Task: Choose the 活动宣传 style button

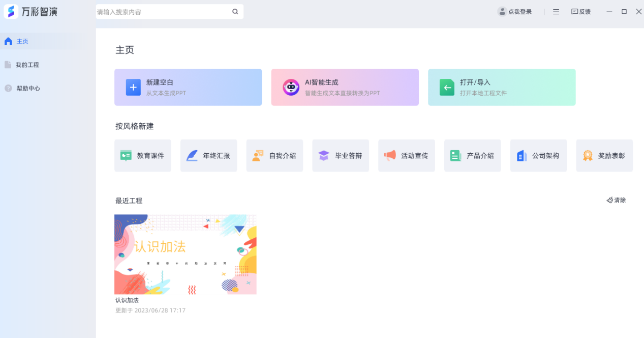Action: click(407, 156)
